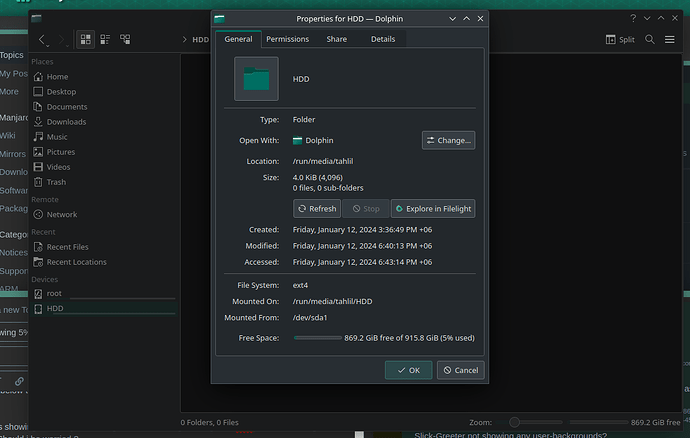Click the '0 Folders, 0 Files' status text
This screenshot has width=690, height=438.
pos(209,422)
